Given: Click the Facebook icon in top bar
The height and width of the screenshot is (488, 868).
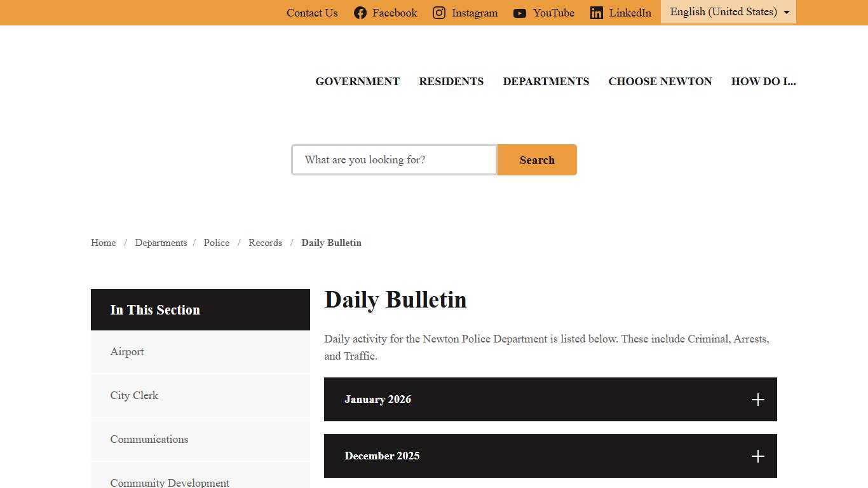Looking at the screenshot, I should [x=360, y=13].
